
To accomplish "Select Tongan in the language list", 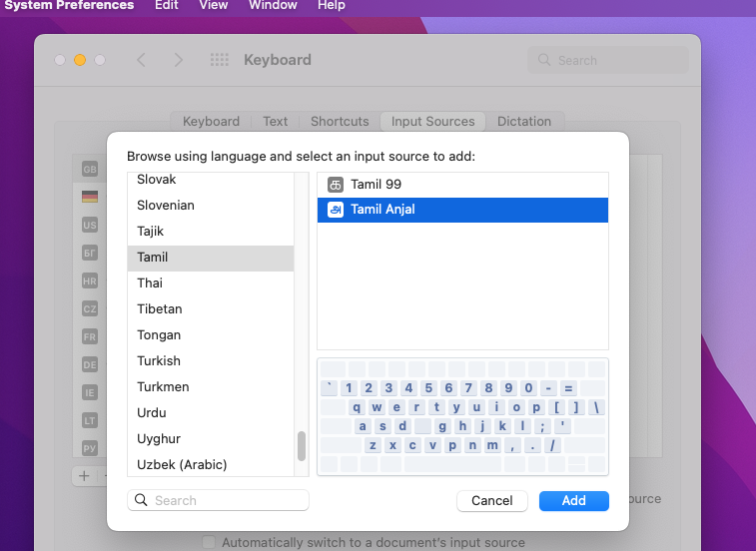I will tap(211, 335).
